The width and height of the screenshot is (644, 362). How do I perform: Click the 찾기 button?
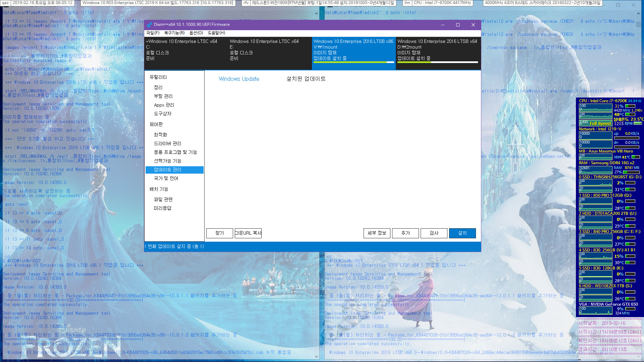[220, 233]
